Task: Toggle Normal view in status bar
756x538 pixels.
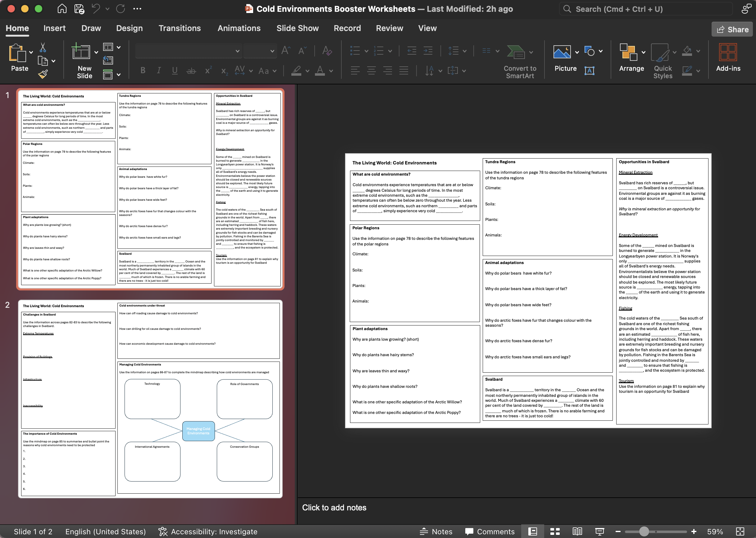Action: pos(532,531)
